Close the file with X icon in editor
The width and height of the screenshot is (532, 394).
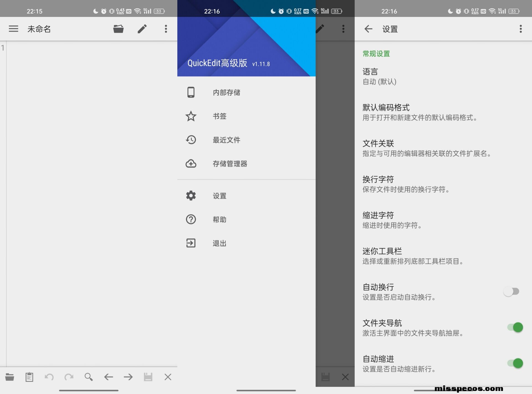(x=168, y=377)
